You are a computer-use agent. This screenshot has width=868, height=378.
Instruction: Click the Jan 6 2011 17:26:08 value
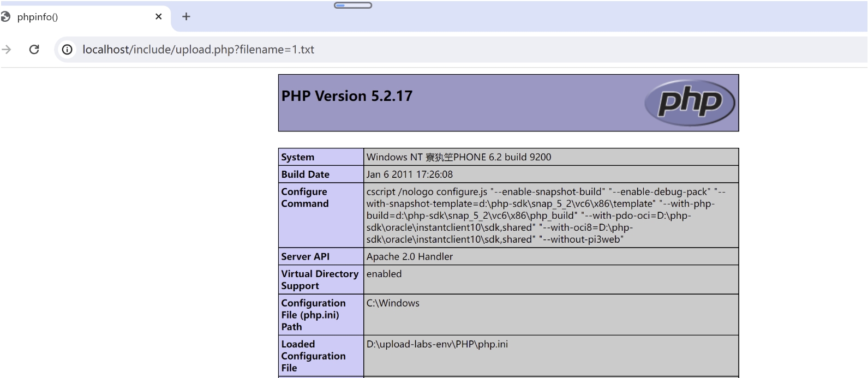410,175
